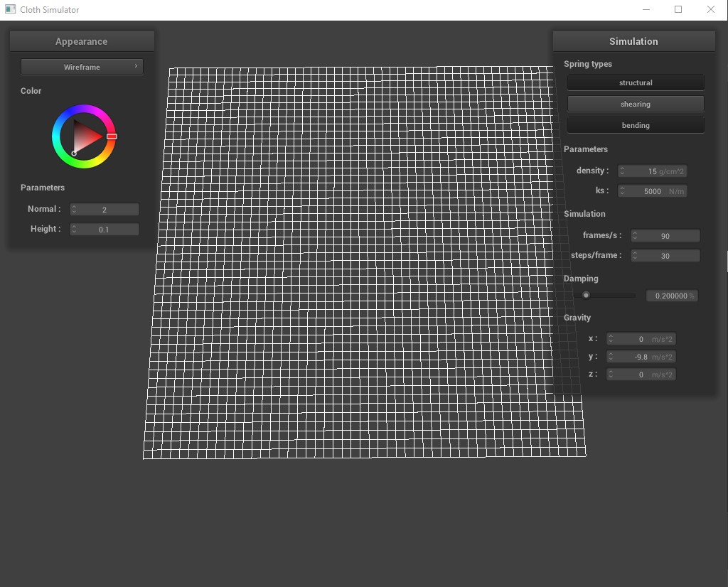
Task: Toggle the shearing spring type
Action: (x=635, y=104)
